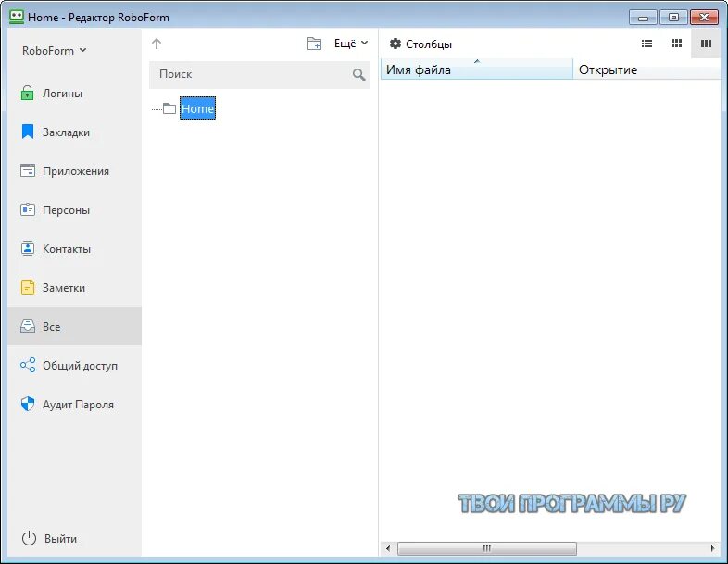Click the horizontal scrollbar thumb

[x=487, y=548]
